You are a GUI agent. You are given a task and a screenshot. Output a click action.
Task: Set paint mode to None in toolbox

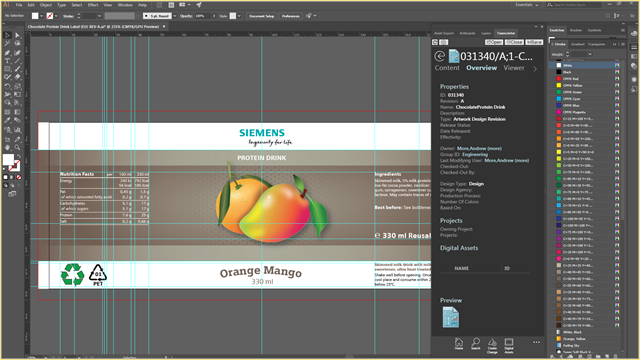coord(19,178)
